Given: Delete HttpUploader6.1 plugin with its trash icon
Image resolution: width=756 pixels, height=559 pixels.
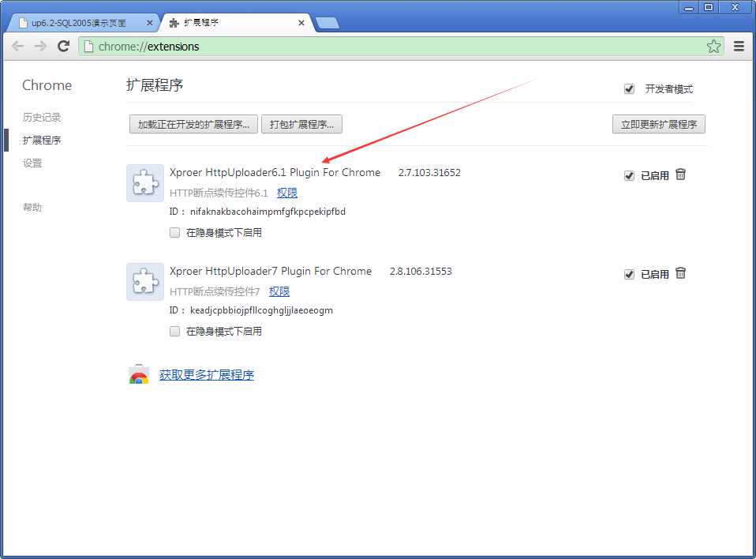Looking at the screenshot, I should tap(680, 174).
